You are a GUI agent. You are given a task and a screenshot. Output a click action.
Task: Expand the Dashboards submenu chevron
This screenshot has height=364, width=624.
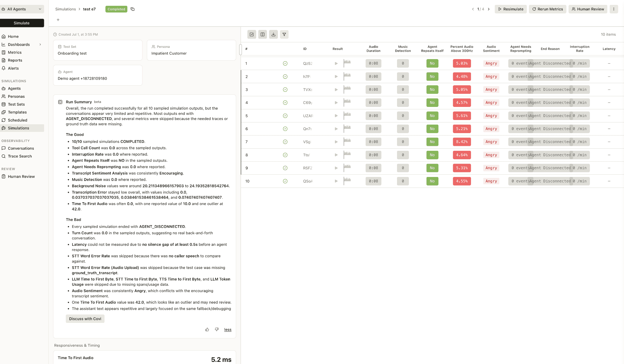point(40,44)
